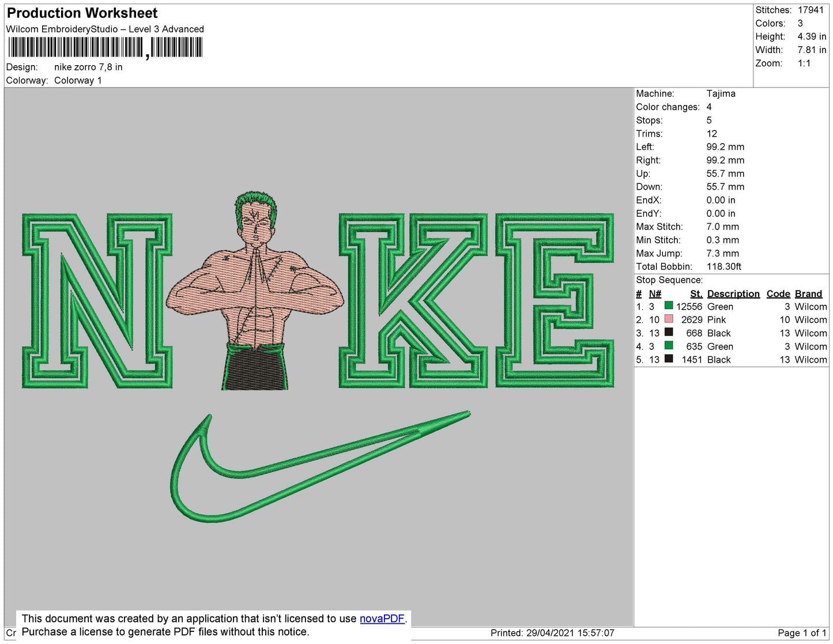The image size is (833, 644).
Task: Click the Zoom value '1:1'
Action: tap(804, 63)
